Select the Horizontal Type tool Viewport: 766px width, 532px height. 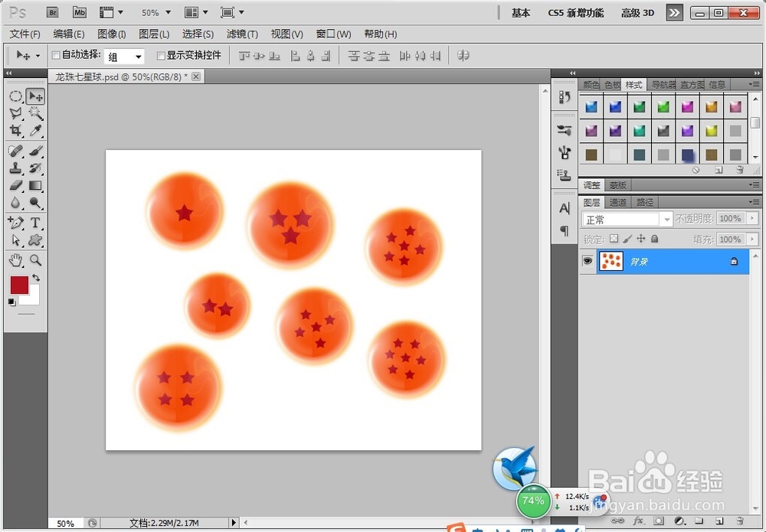pyautogui.click(x=35, y=223)
